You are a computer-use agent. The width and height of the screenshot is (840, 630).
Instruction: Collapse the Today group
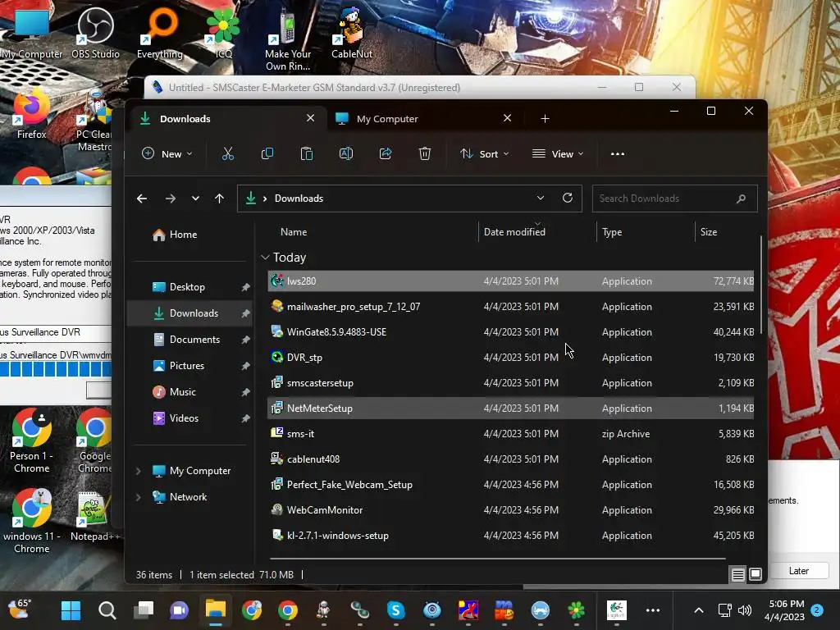pyautogui.click(x=265, y=258)
